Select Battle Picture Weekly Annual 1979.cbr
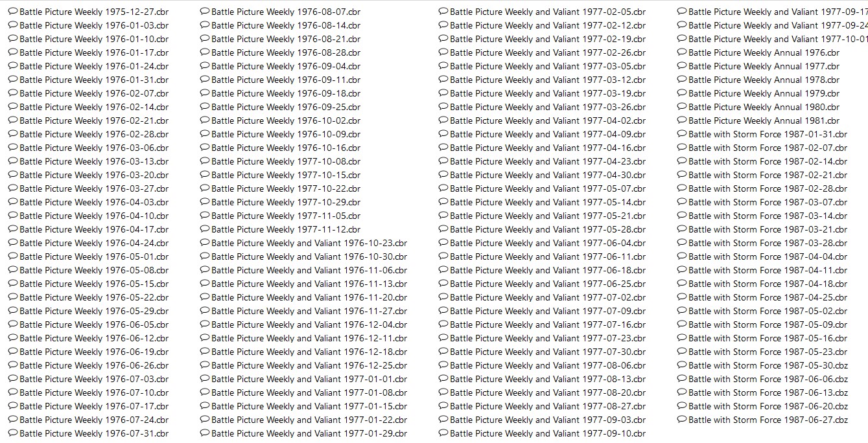 click(764, 93)
